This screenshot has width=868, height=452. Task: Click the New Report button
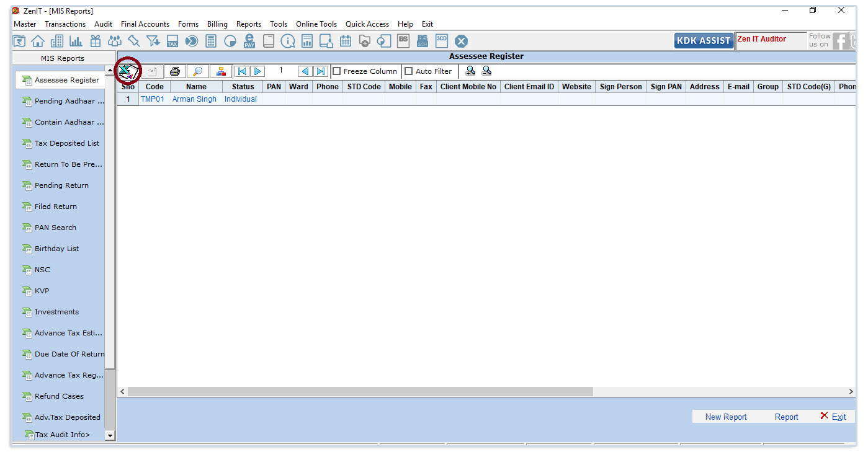[x=726, y=417]
